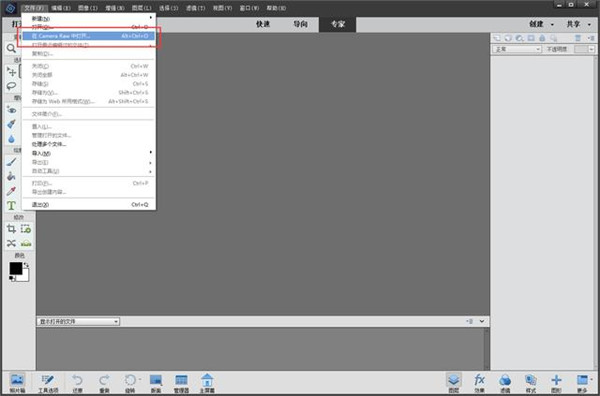
Task: Select the Brush tool
Action: tap(11, 162)
